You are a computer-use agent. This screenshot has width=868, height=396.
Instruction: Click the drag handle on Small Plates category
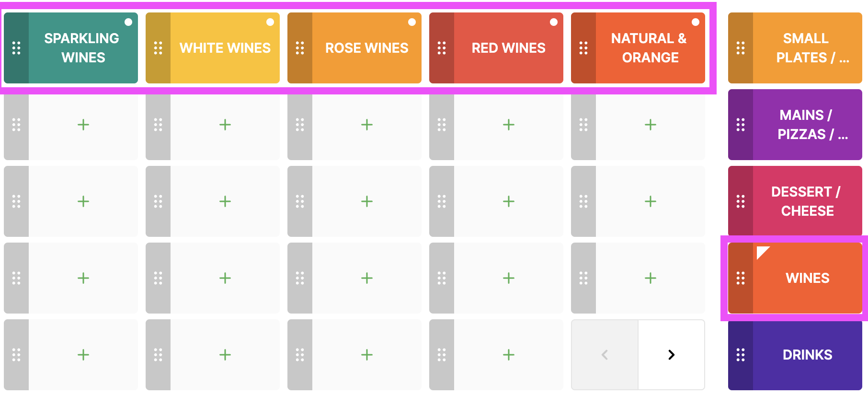[741, 48]
